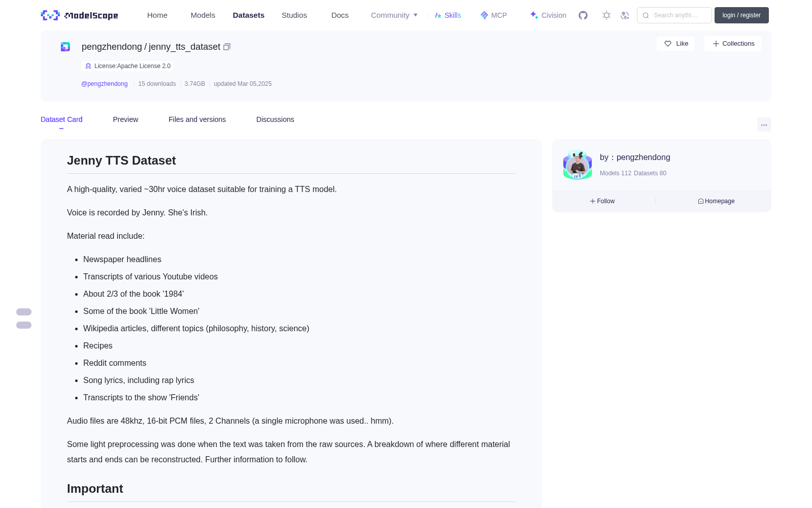The height and width of the screenshot is (508, 812).
Task: Click "Some of the book 'Little Women'" item
Action: point(141,311)
